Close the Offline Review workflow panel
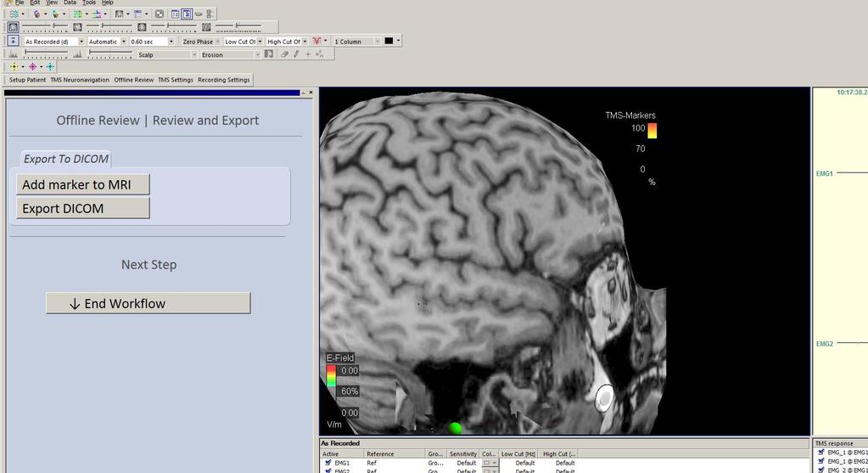The height and width of the screenshot is (473, 868). point(311,93)
